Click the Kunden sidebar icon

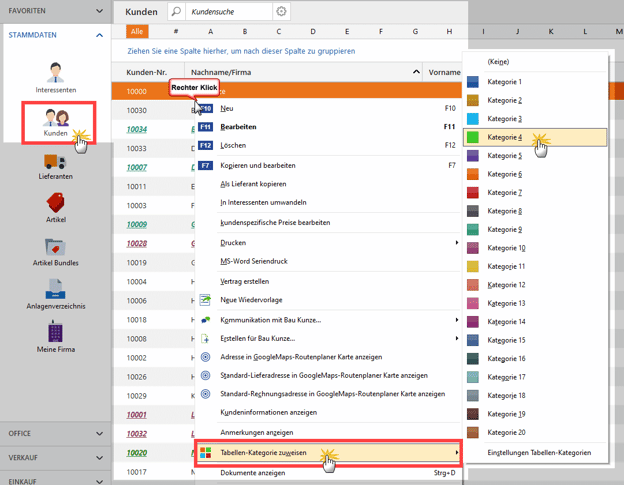tap(55, 117)
